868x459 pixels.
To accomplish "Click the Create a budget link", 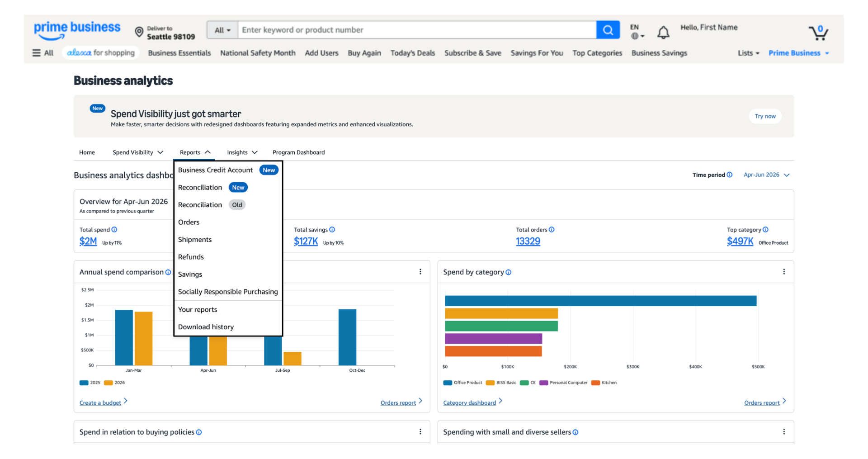I will pyautogui.click(x=100, y=402).
